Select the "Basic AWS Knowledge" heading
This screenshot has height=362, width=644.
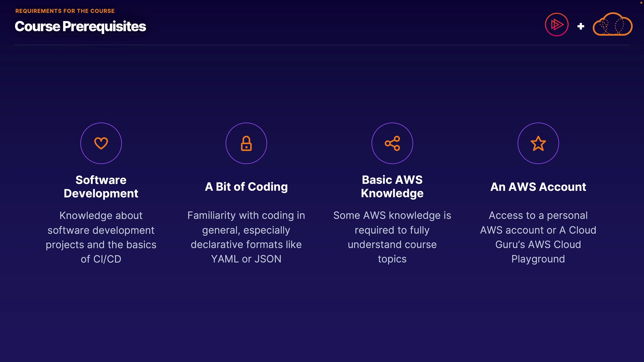(x=392, y=187)
